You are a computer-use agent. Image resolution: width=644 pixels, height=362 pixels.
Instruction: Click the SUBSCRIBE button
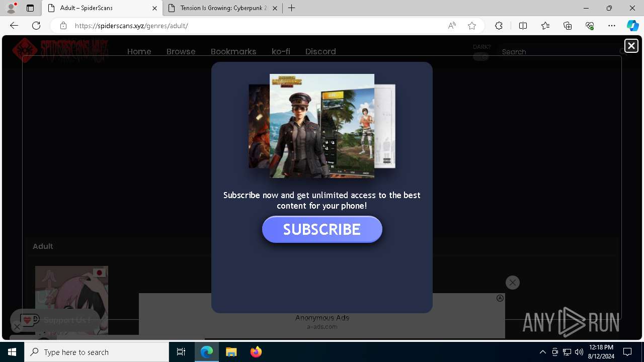coord(322,229)
